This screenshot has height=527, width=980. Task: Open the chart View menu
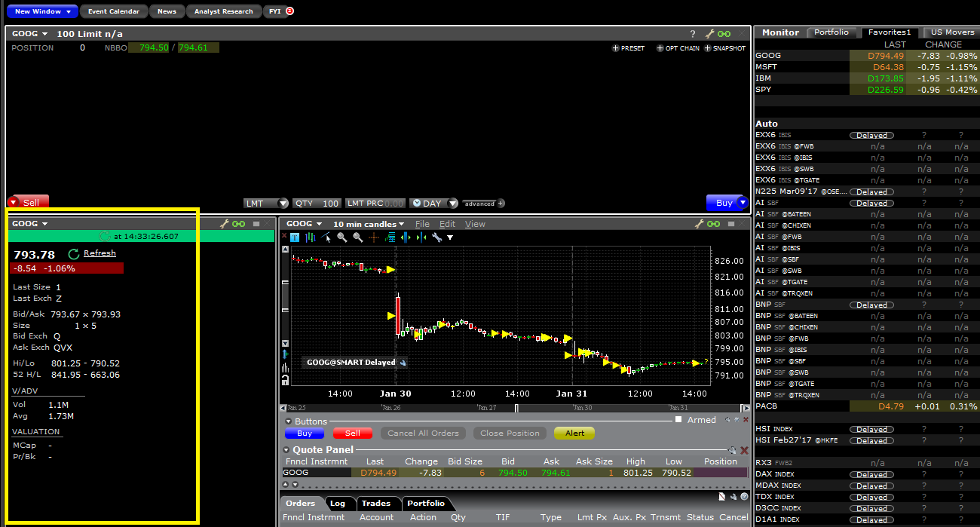point(475,224)
